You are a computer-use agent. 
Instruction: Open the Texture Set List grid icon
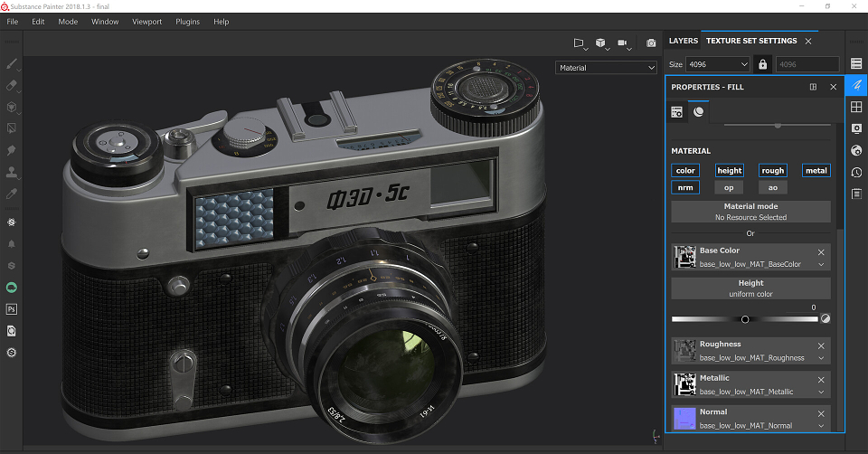click(x=856, y=107)
